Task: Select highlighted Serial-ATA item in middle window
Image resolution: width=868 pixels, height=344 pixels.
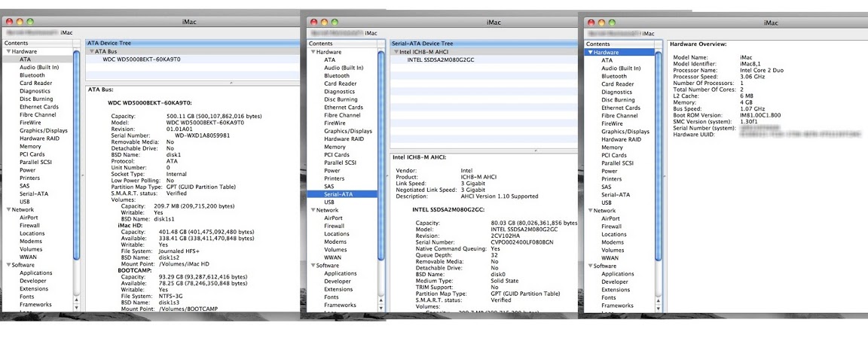Action: 342,195
